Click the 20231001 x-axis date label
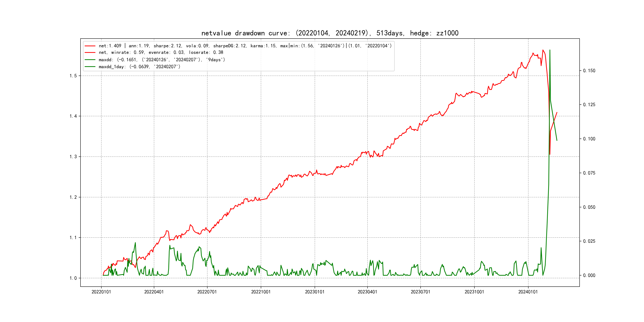The width and height of the screenshot is (644, 322). (x=474, y=292)
